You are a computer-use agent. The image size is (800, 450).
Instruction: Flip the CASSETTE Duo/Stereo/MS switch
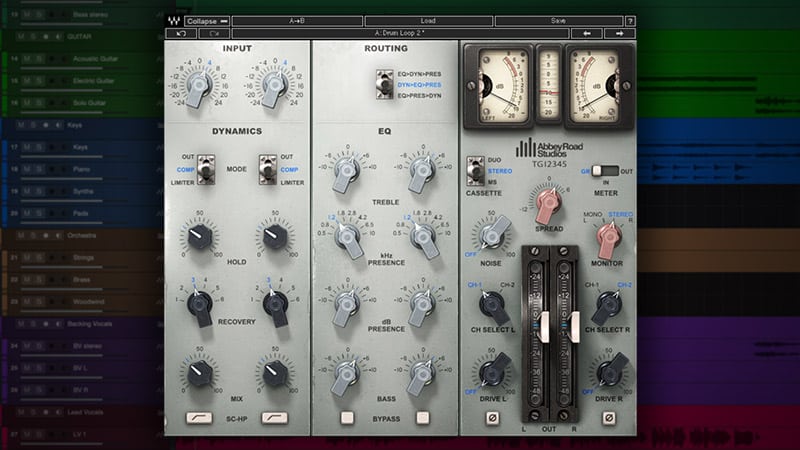pos(473,171)
